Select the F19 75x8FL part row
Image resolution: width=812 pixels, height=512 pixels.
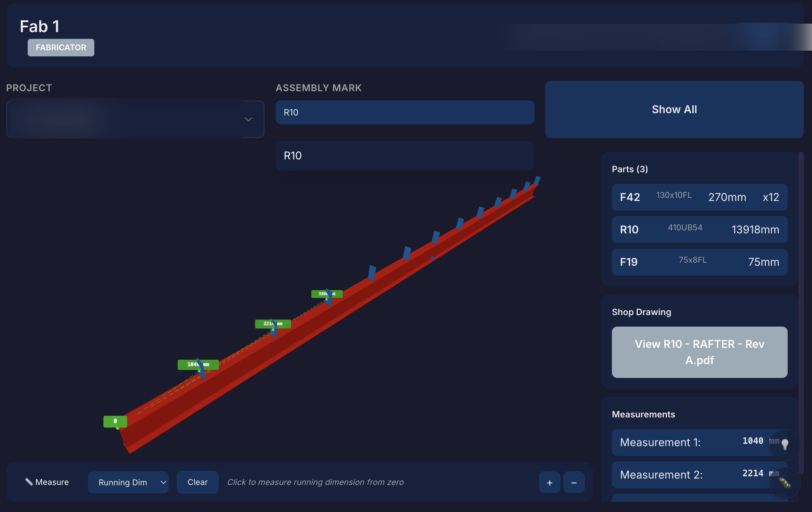tap(699, 262)
